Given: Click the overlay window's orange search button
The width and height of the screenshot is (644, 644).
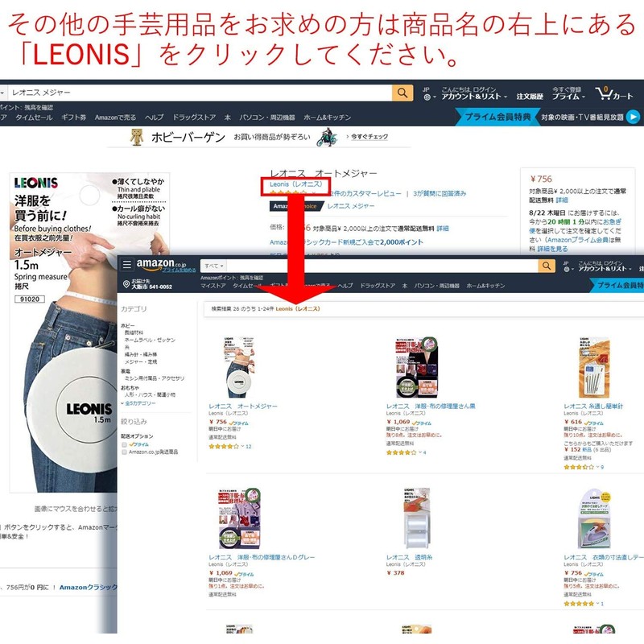Looking at the screenshot, I should click(x=547, y=266).
